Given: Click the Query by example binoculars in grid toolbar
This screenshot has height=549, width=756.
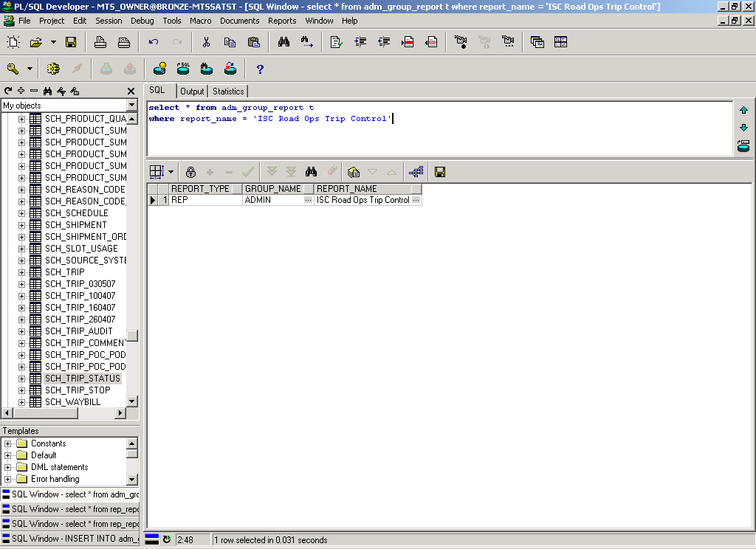Looking at the screenshot, I should 311,172.
